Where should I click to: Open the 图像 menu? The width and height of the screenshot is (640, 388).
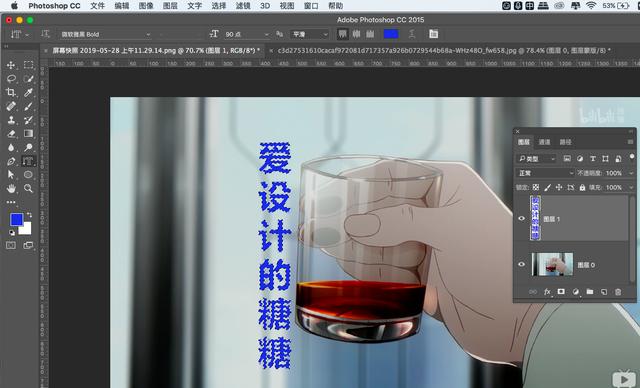(x=146, y=6)
